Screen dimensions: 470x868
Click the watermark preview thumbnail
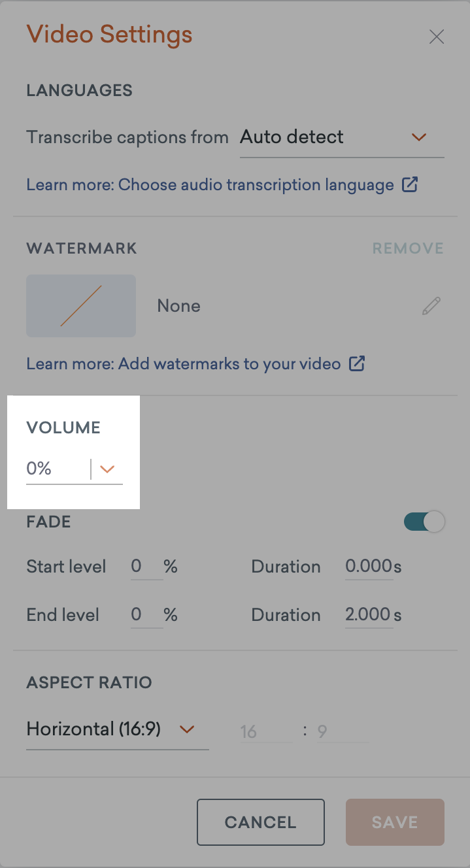coord(80,306)
